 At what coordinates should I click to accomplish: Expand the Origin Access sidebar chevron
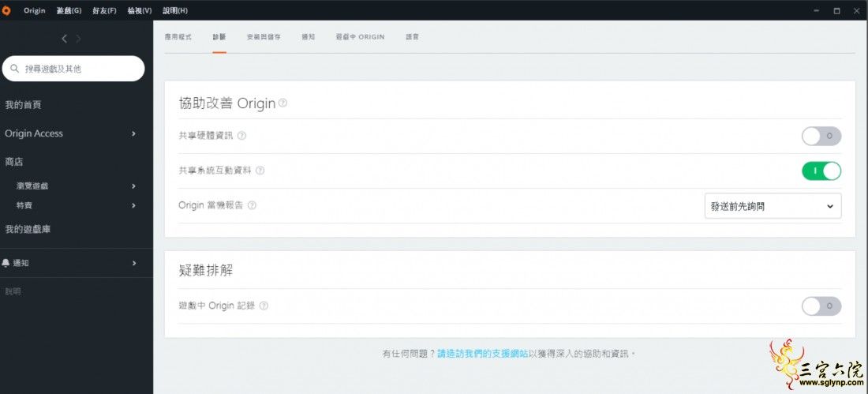pyautogui.click(x=134, y=133)
